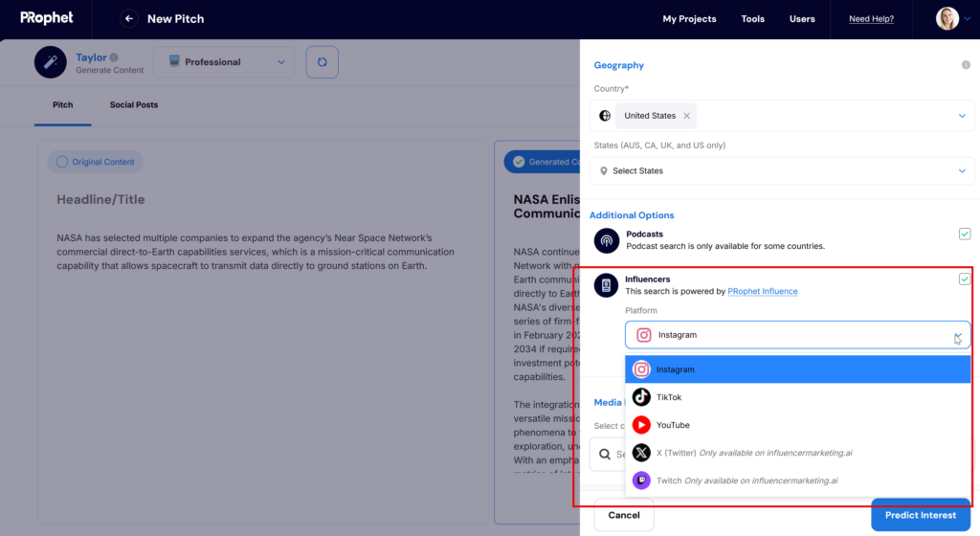Expand the profile menu chevron
The image size is (980, 536).
968,19
